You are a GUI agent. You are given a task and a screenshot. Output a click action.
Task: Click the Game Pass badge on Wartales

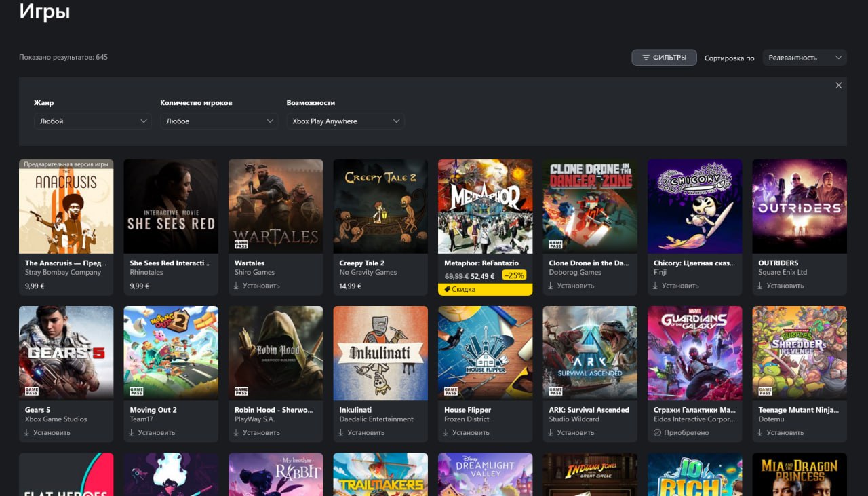(x=241, y=244)
